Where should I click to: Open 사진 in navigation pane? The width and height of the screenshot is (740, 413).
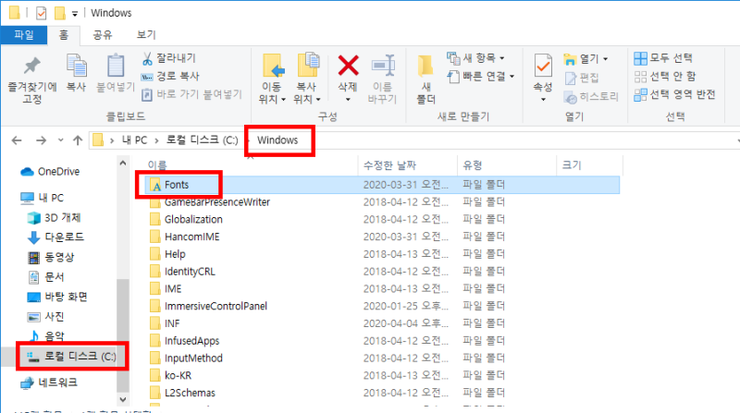(45, 317)
